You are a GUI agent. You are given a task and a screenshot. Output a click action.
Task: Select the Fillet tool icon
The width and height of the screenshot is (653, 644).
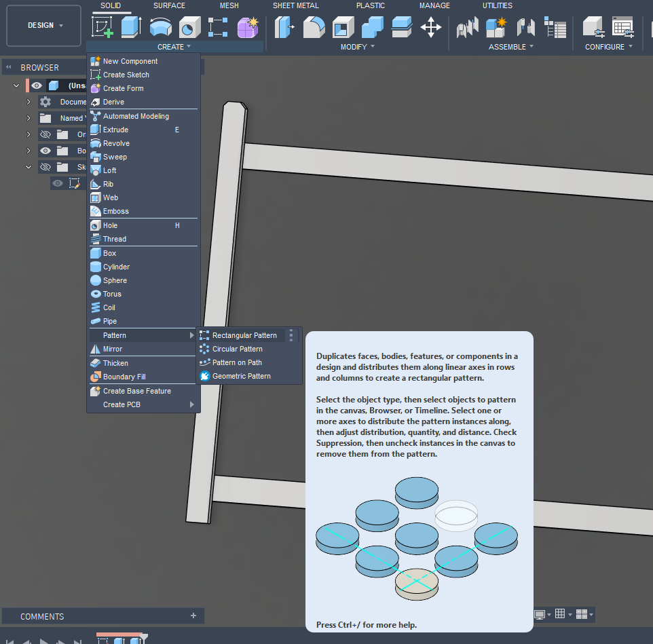[314, 27]
